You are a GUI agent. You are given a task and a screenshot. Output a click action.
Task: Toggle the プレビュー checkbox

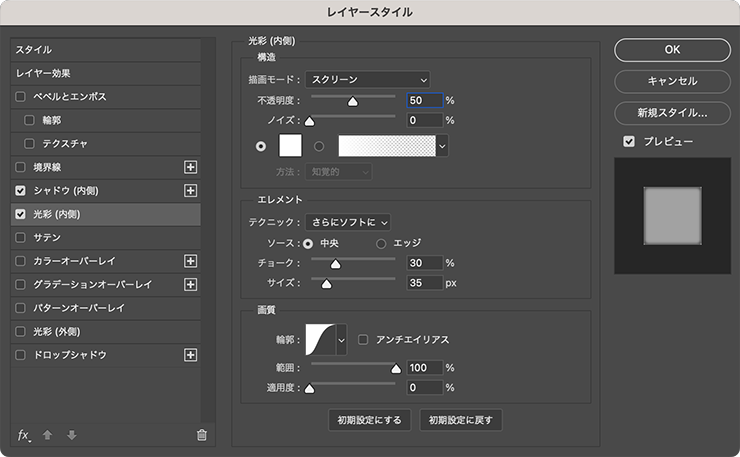click(x=629, y=142)
